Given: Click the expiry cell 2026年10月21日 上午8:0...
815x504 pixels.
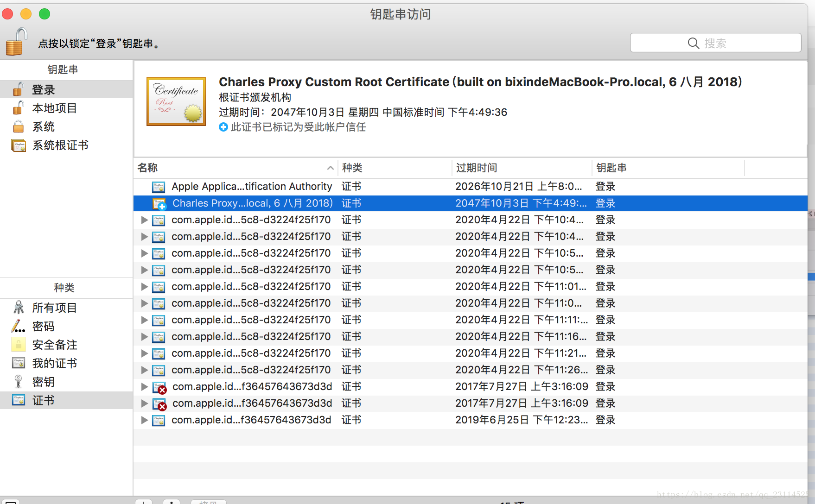Looking at the screenshot, I should coord(518,187).
